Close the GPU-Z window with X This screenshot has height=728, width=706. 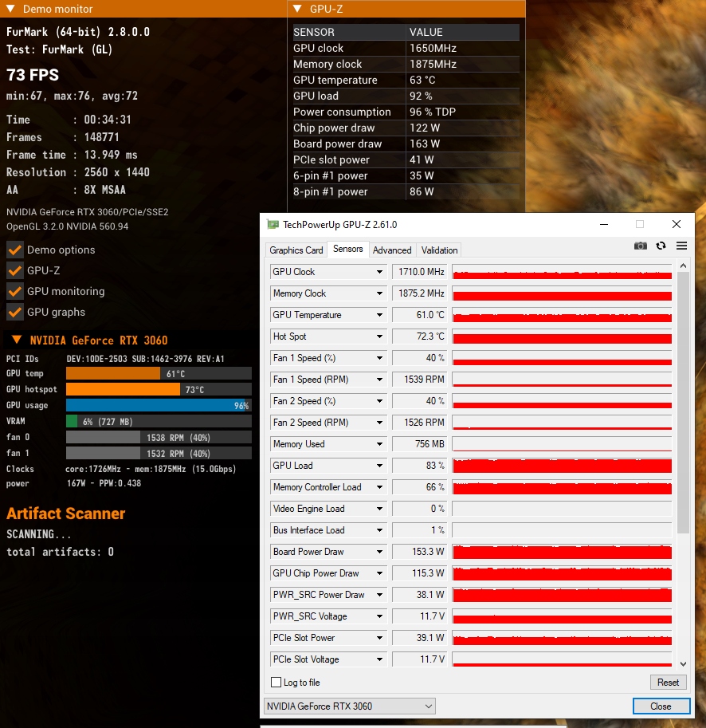pos(677,225)
